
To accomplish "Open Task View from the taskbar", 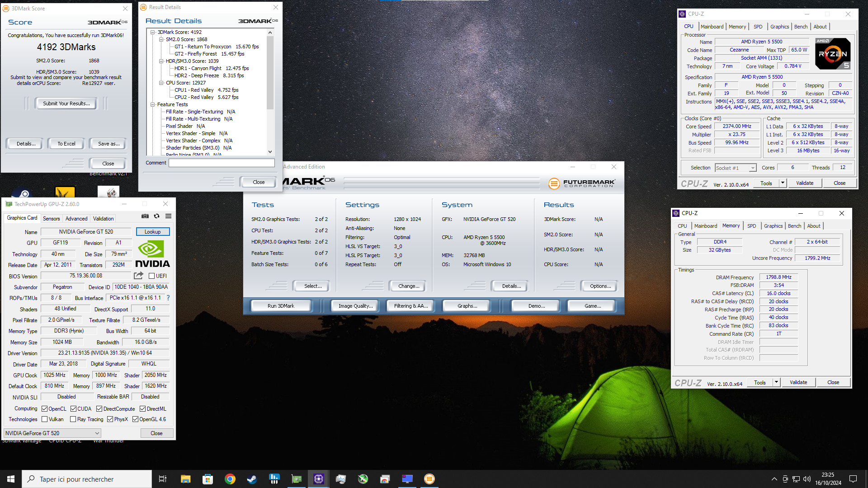I will tap(163, 479).
